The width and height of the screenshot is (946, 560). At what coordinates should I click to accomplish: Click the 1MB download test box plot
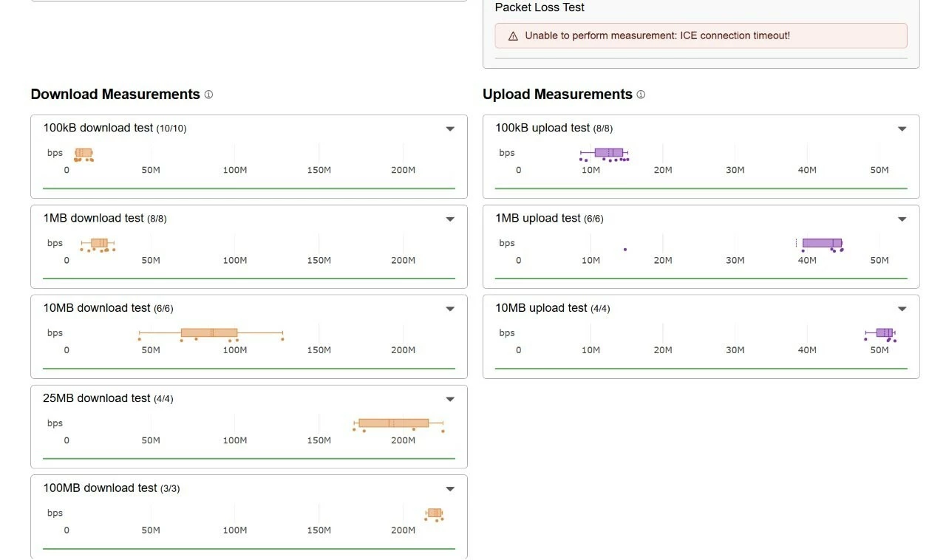pos(99,242)
